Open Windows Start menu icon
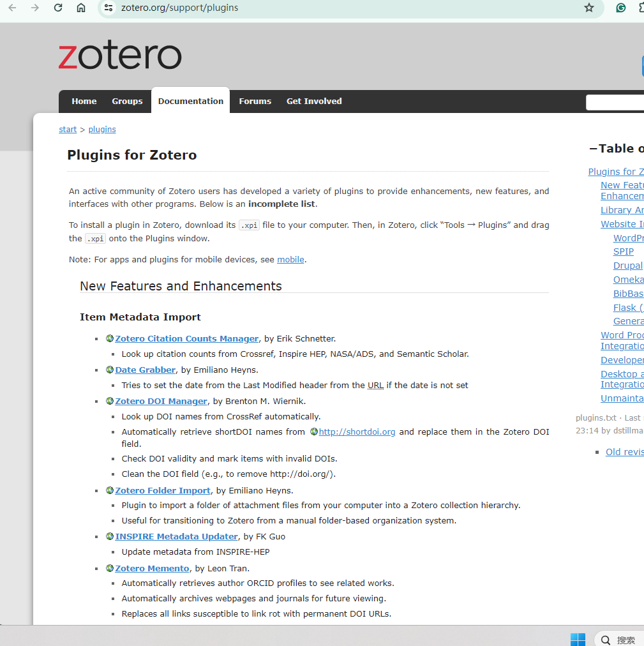This screenshot has width=644, height=646. point(578,640)
